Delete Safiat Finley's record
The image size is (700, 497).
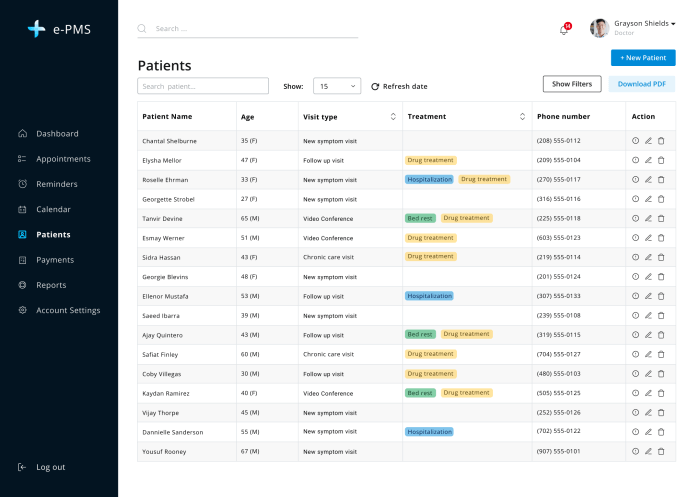[661, 354]
